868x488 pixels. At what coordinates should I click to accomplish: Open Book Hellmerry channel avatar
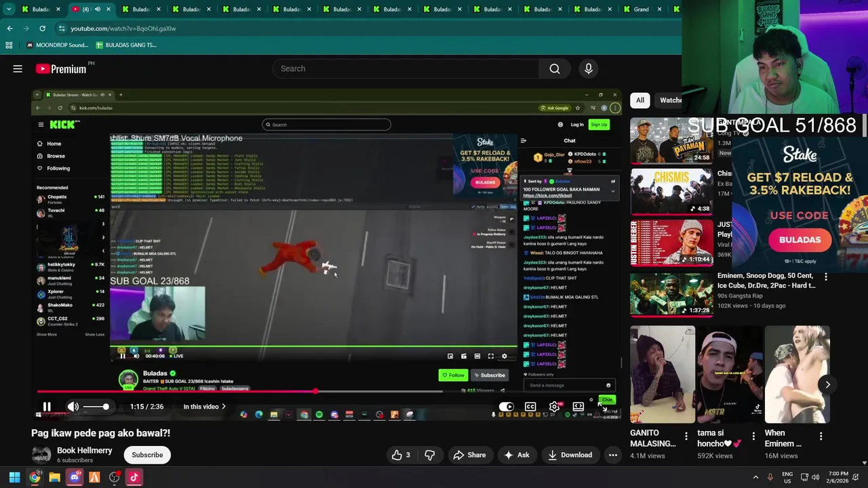pos(41,455)
